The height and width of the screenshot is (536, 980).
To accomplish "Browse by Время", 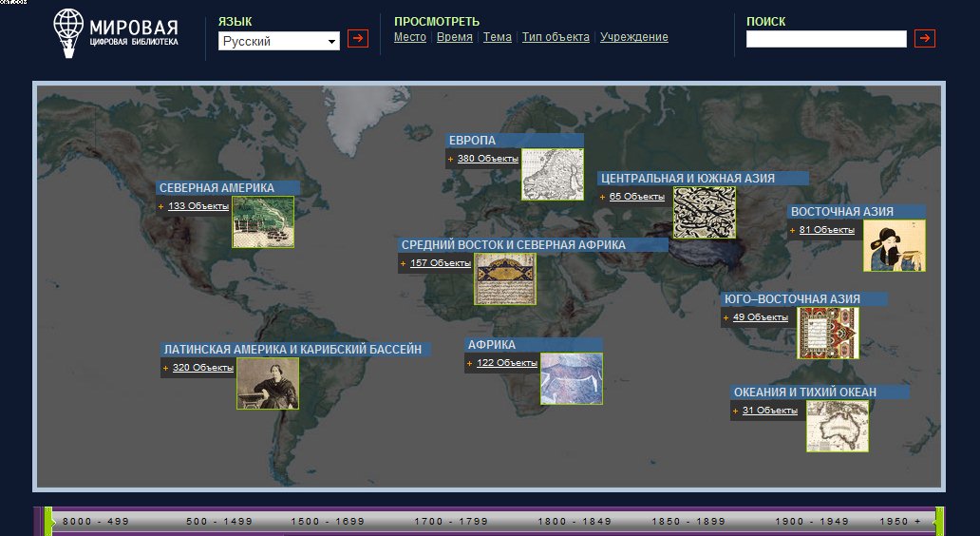I will tap(454, 37).
